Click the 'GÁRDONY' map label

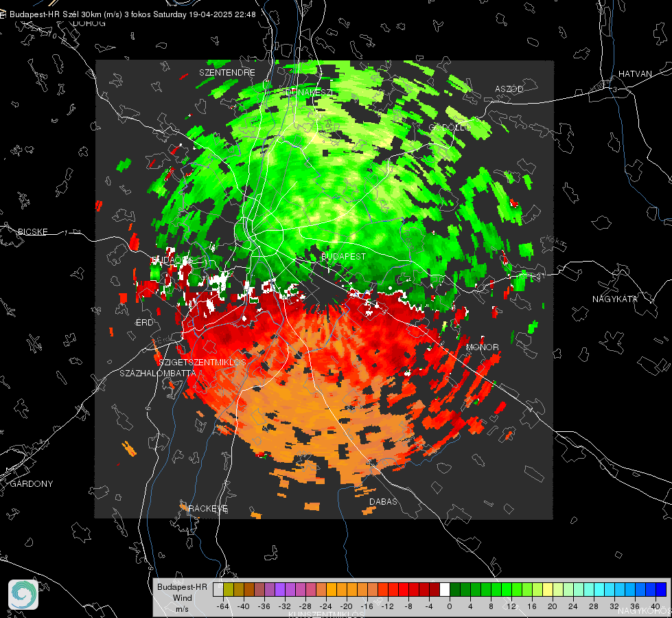(32, 484)
